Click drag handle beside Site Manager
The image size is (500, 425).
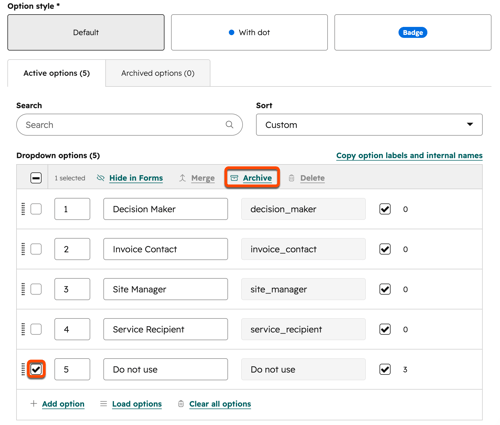[23, 289]
